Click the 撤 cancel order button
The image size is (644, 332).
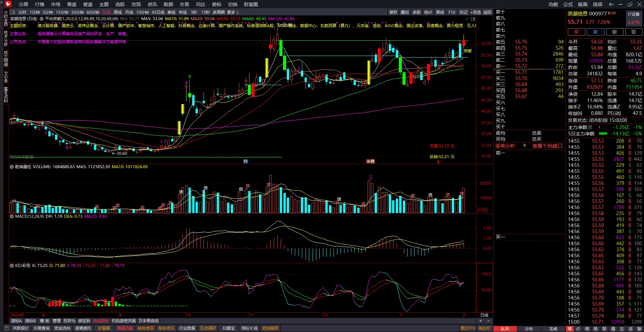point(614,32)
